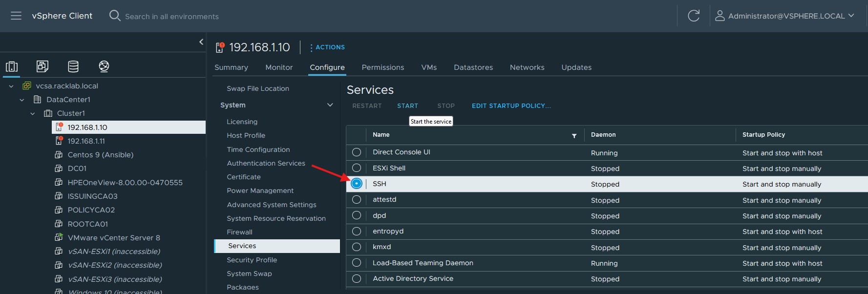
Task: Select the attestd radio button
Action: click(357, 200)
